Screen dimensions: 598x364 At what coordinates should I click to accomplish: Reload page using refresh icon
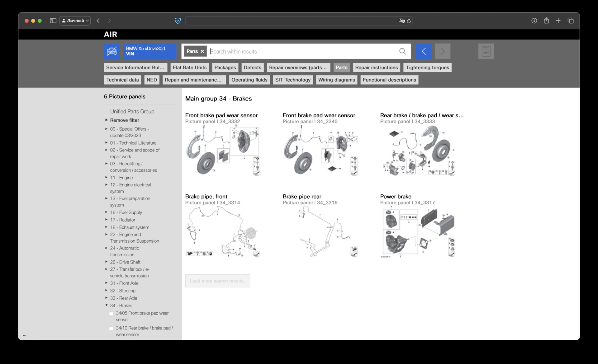409,21
